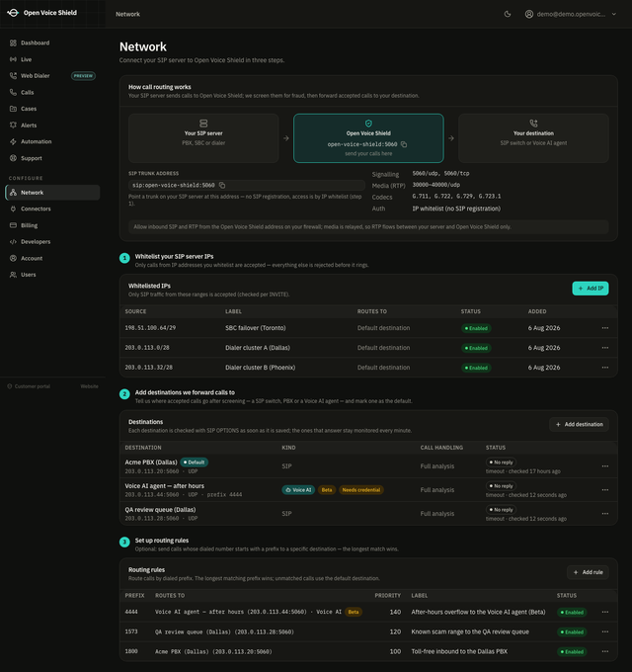Open Calls in the sidebar

pos(52,93)
